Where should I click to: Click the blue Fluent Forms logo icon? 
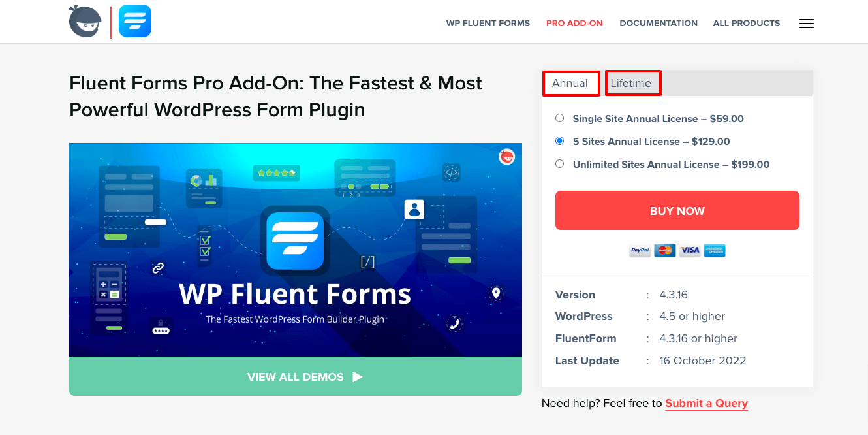135,22
